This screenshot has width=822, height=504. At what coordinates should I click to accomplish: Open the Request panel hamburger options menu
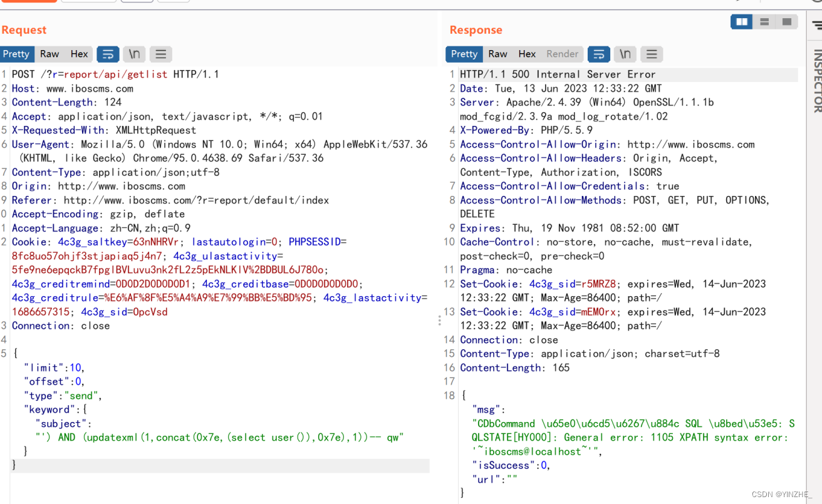tap(160, 54)
